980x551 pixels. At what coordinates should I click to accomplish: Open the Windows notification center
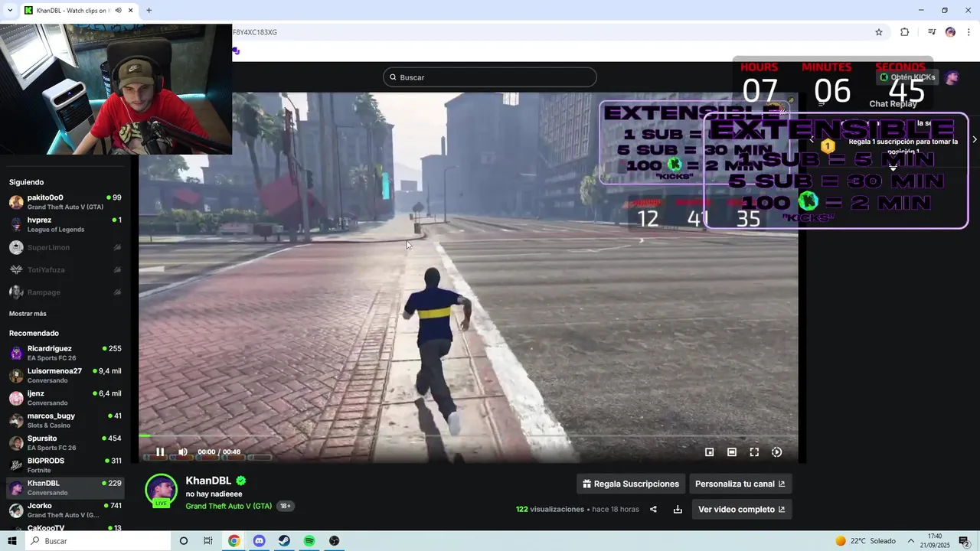[965, 541]
